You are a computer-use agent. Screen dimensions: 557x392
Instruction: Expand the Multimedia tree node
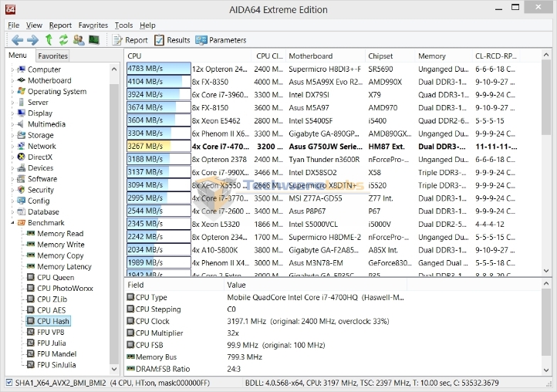point(13,124)
